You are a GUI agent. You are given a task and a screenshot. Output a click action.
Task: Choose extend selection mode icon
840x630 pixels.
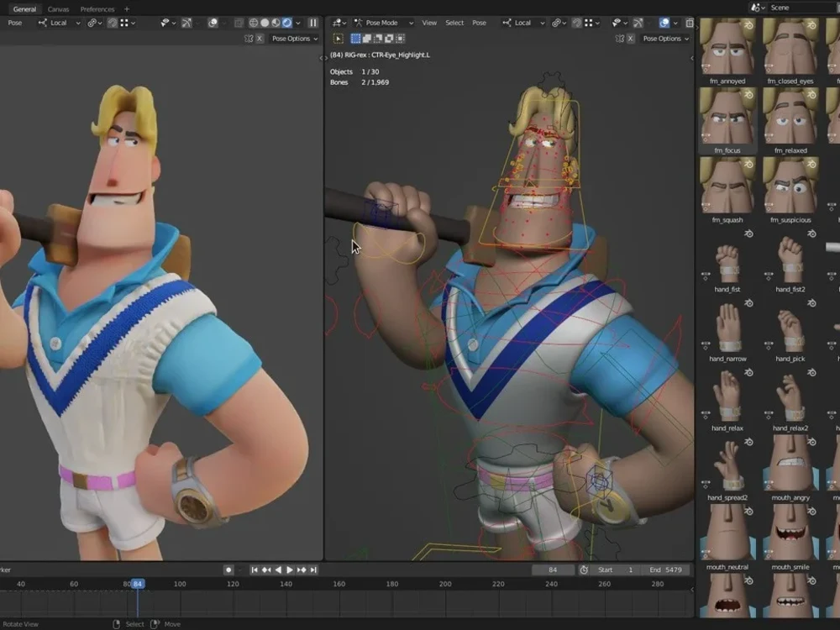point(366,39)
